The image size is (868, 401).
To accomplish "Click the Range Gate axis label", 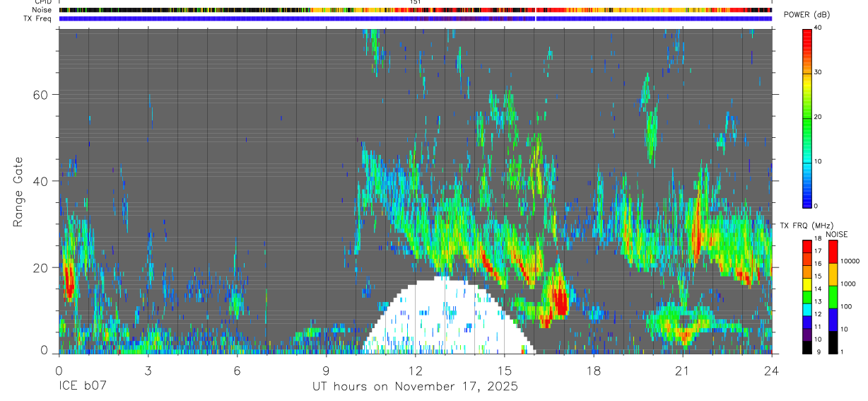I will point(18,192).
